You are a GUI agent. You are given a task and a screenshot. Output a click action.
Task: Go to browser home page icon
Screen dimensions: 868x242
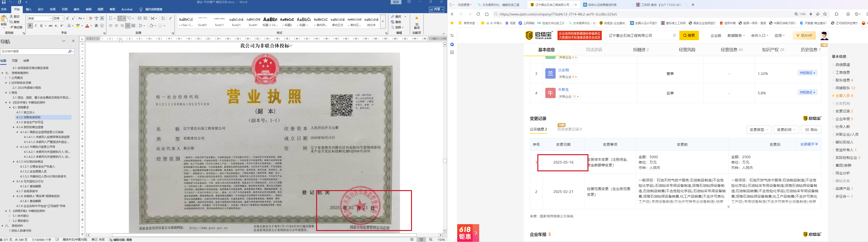487,14
